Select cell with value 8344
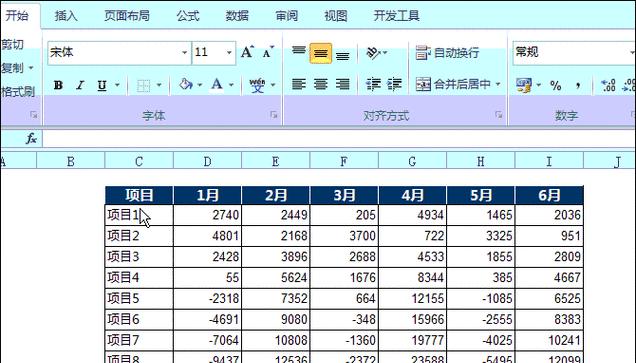 pyautogui.click(x=413, y=277)
